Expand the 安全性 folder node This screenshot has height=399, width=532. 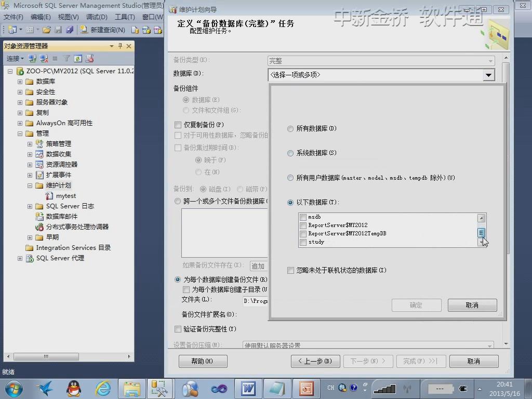click(x=20, y=92)
